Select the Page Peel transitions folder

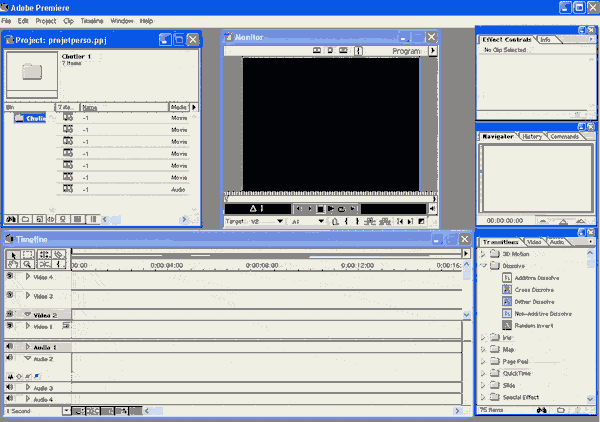click(x=515, y=362)
